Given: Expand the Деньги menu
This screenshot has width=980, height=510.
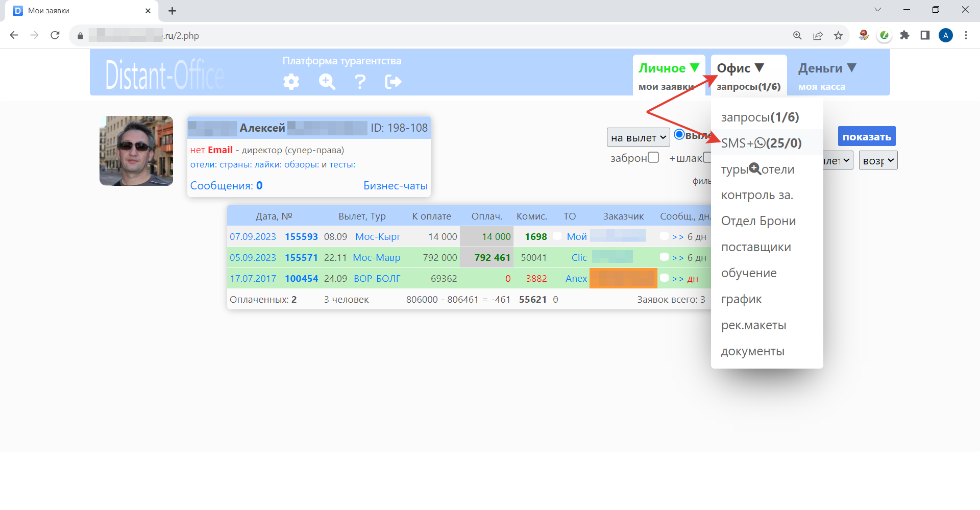Looking at the screenshot, I should pyautogui.click(x=827, y=68).
